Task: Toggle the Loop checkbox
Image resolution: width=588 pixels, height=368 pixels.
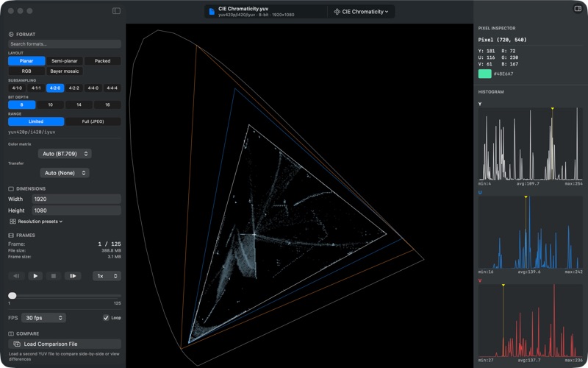Action: [x=106, y=318]
